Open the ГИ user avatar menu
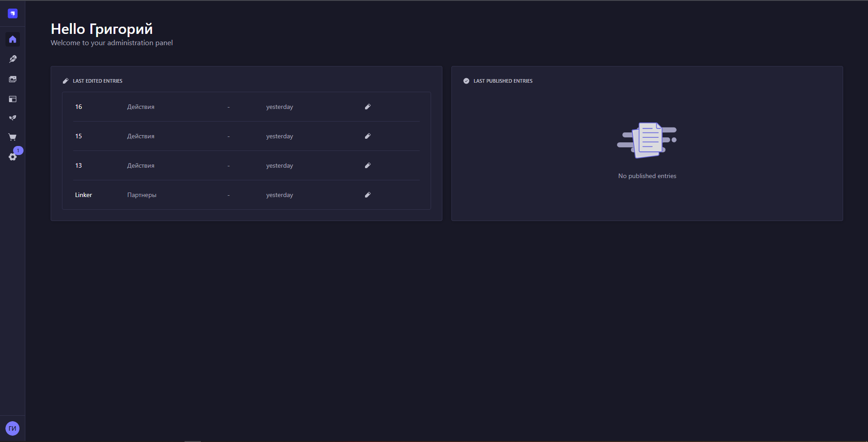The image size is (868, 442). tap(12, 428)
